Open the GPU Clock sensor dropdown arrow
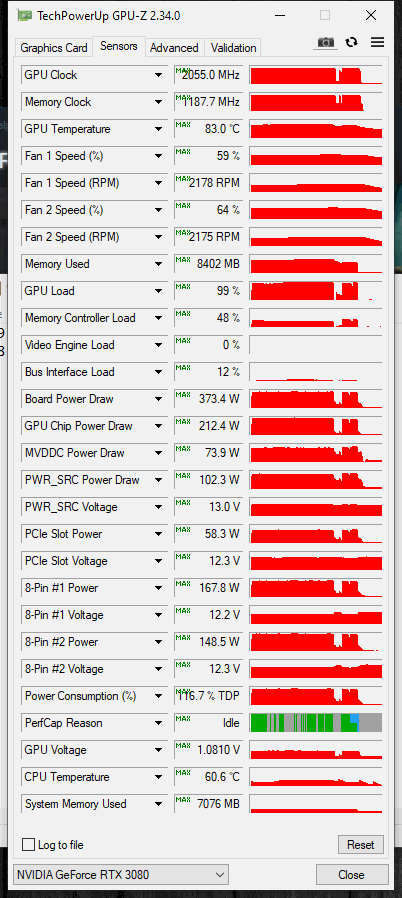Viewport: 402px width, 898px height. coord(159,75)
